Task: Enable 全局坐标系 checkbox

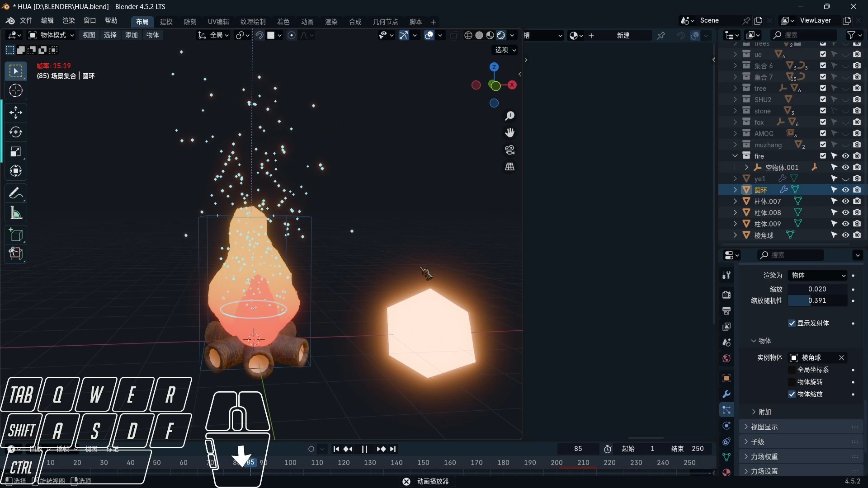Action: tap(792, 370)
